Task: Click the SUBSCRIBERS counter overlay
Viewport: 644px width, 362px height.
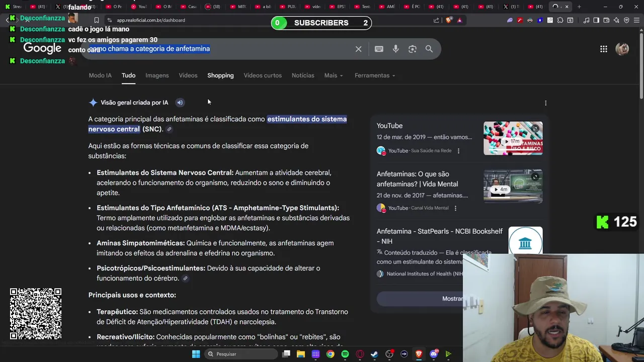Action: (321, 23)
